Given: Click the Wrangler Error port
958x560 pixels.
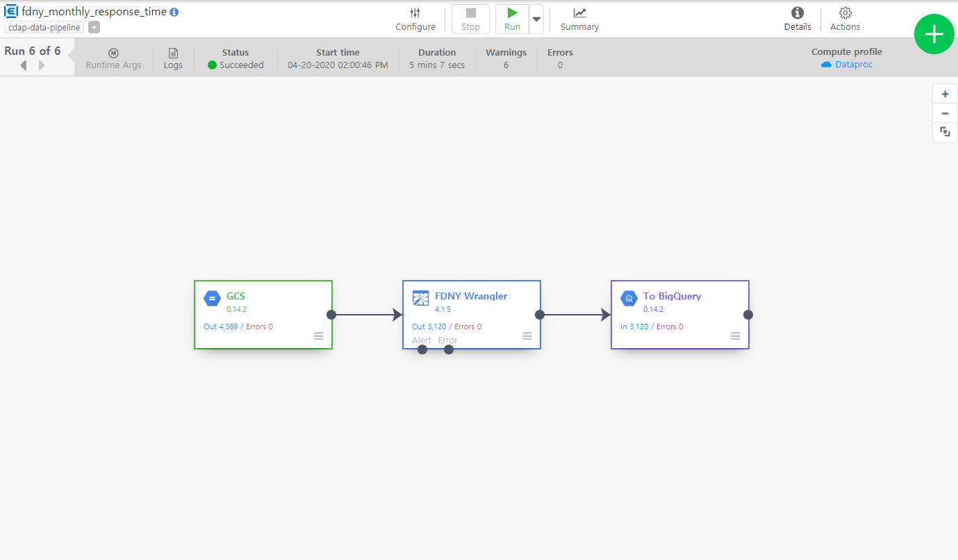Looking at the screenshot, I should pos(448,349).
